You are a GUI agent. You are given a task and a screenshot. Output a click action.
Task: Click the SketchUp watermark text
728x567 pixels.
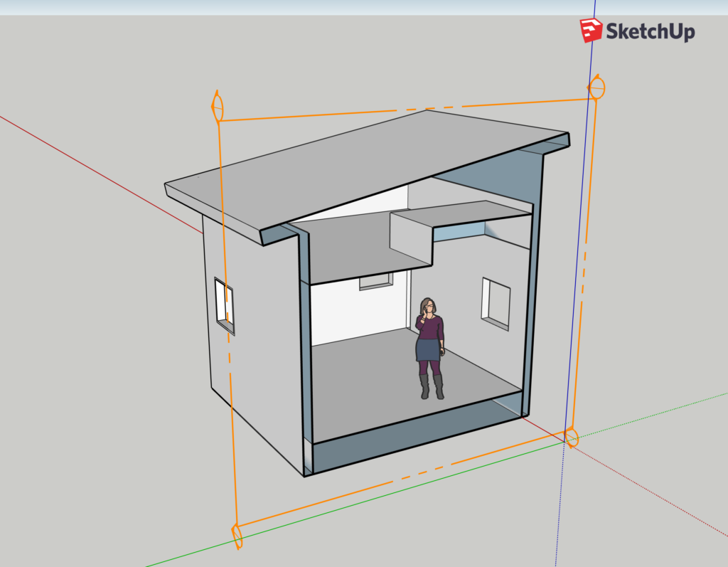point(650,31)
